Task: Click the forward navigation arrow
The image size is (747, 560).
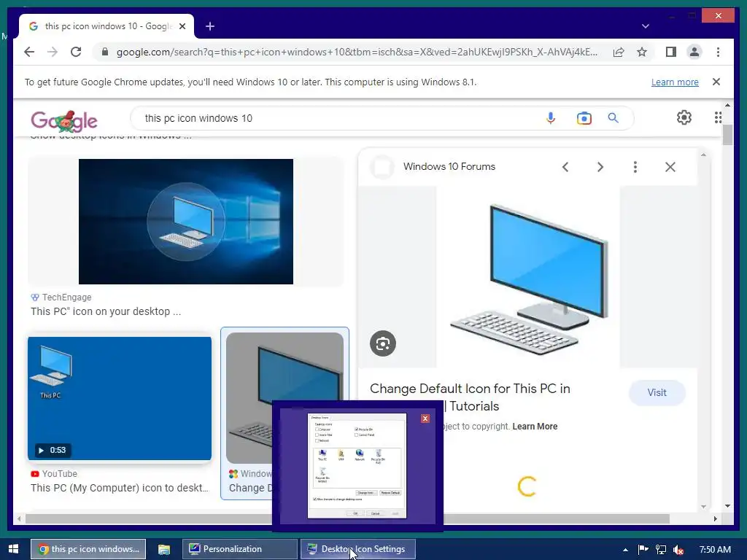Action: (x=53, y=52)
